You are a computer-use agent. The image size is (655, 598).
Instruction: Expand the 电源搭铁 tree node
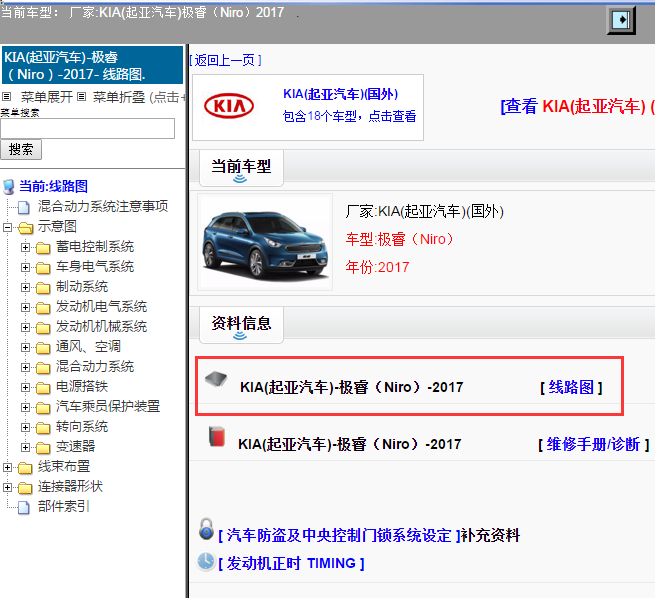coord(25,388)
